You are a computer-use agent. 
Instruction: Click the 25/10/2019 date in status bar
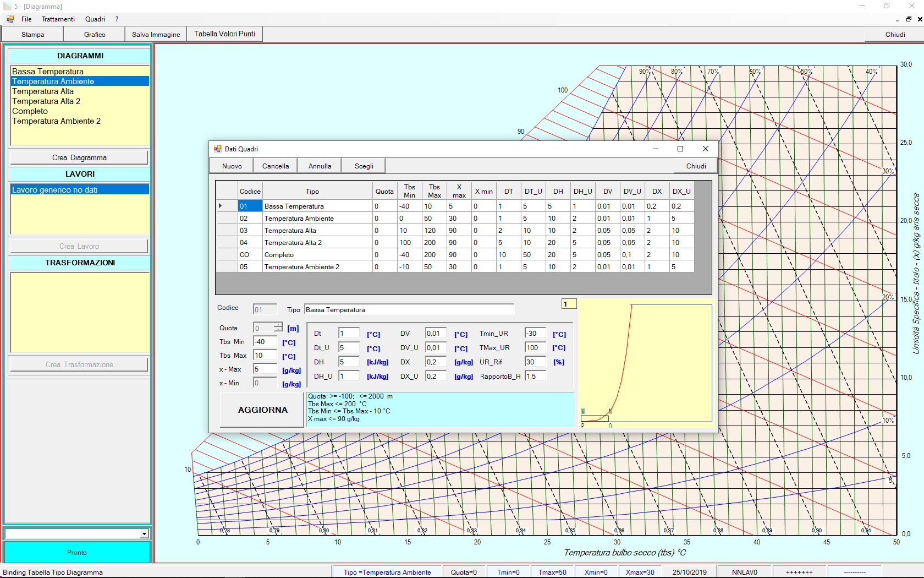click(x=690, y=572)
